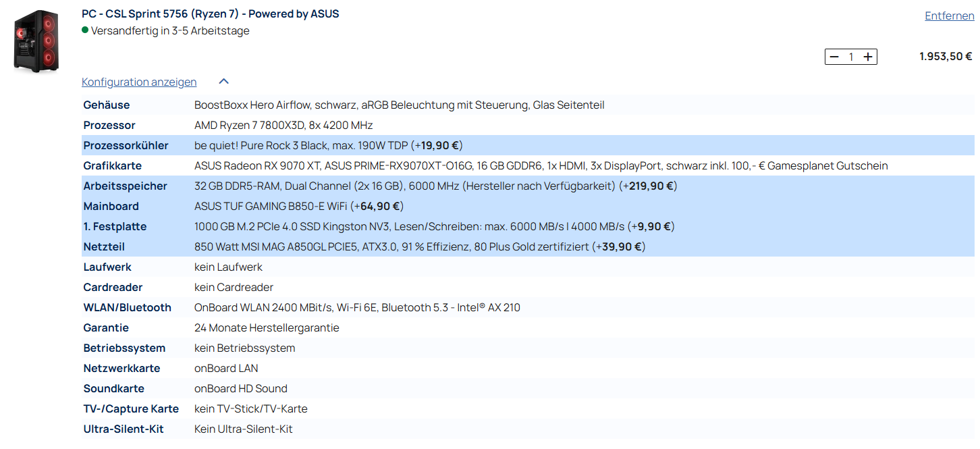Click Konfiguration anzeigen link
Screen dimensions: 980x449
point(139,82)
